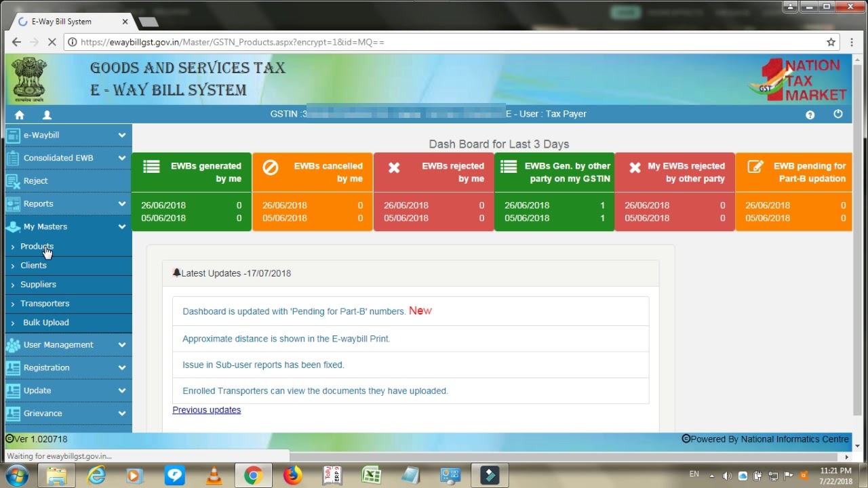Screen dimensions: 868x488
Task: Click the My Masters sidebar icon
Action: coord(13,226)
